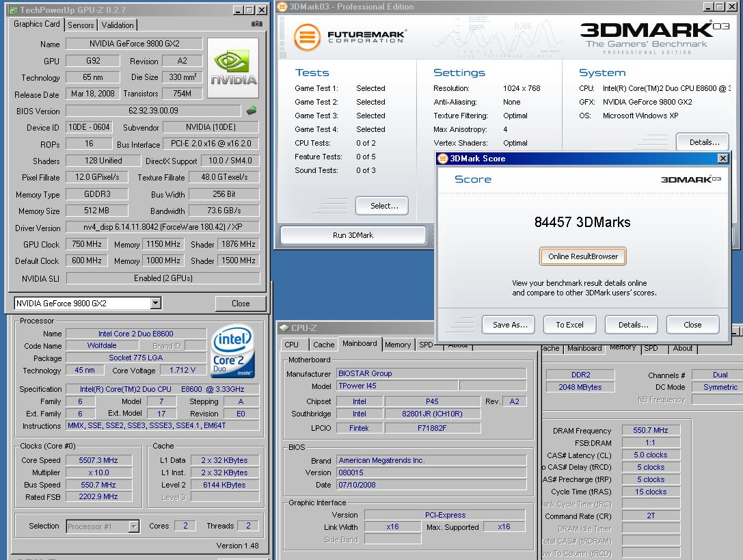This screenshot has width=743, height=560.
Task: Open the Mainboard tab in rear CPU-Z window
Action: (584, 348)
